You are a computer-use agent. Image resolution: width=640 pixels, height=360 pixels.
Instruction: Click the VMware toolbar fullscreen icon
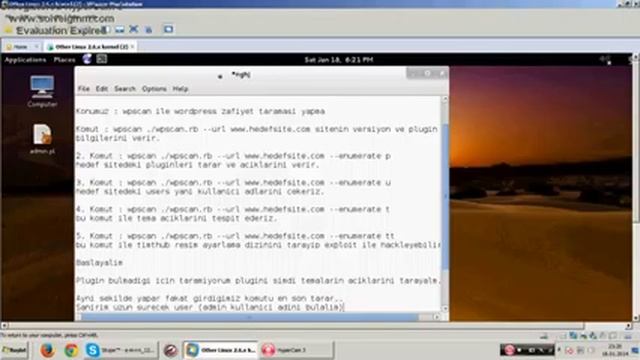point(168,29)
